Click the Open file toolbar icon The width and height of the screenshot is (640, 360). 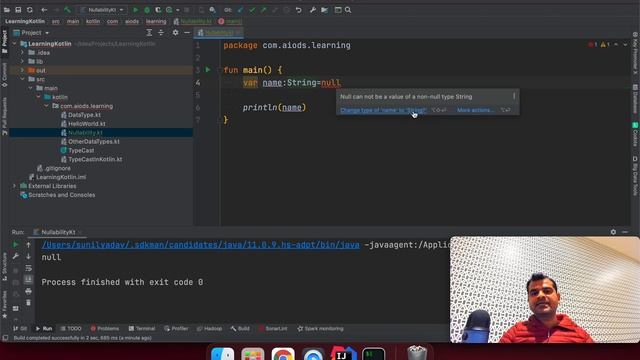click(x=7, y=10)
